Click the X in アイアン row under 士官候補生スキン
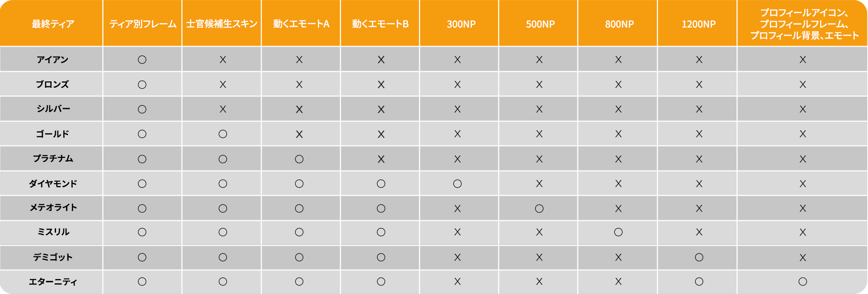 pyautogui.click(x=222, y=60)
